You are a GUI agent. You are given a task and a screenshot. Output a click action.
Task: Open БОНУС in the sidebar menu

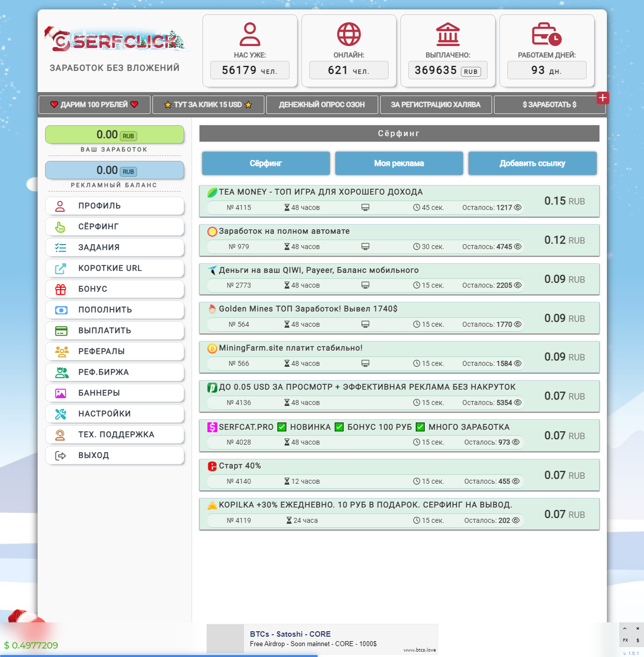coord(115,289)
